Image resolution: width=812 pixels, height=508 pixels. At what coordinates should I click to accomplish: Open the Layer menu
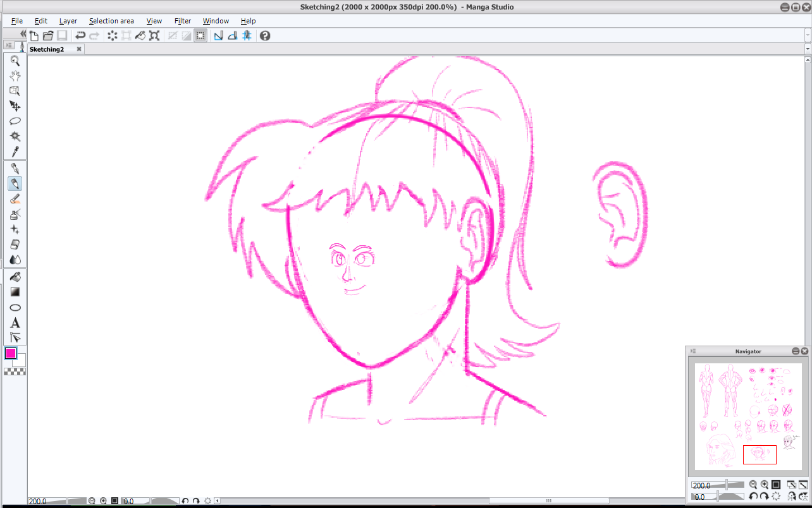(68, 21)
